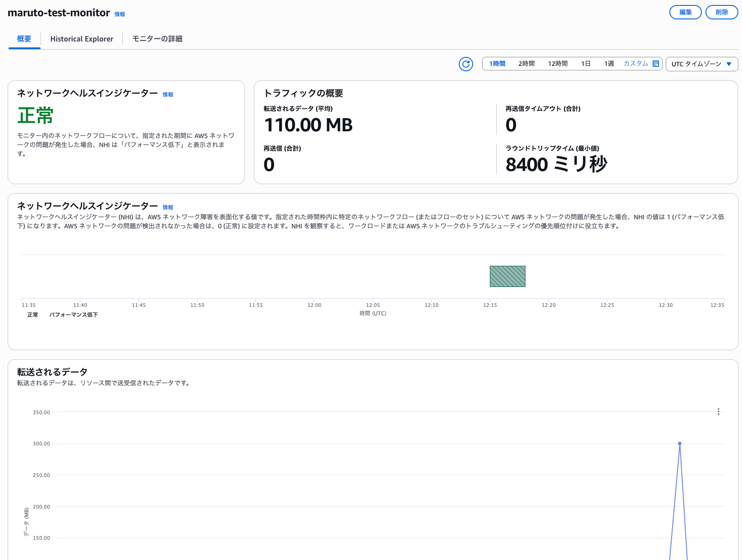742x560 pixels.
Task: Click the 削除 button
Action: coord(722,12)
